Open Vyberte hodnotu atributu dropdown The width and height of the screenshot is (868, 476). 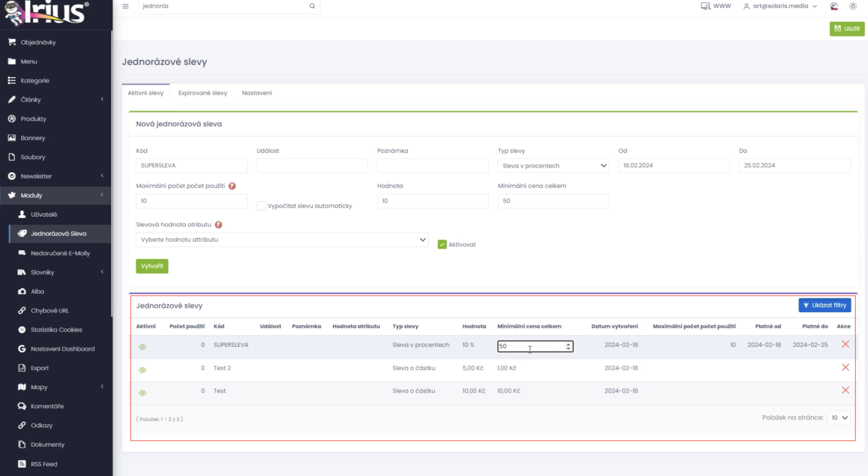282,240
